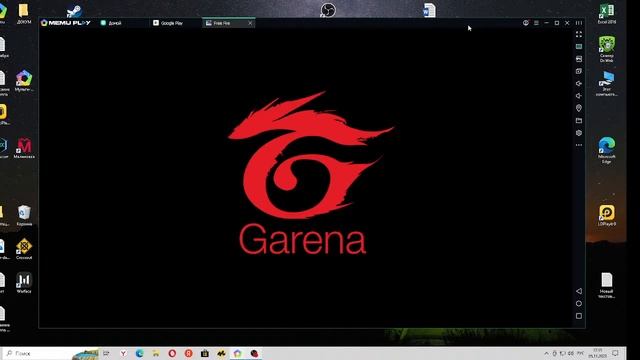Take an emulator screenshot
Image resolution: width=640 pixels, height=360 pixels.
coord(579,59)
